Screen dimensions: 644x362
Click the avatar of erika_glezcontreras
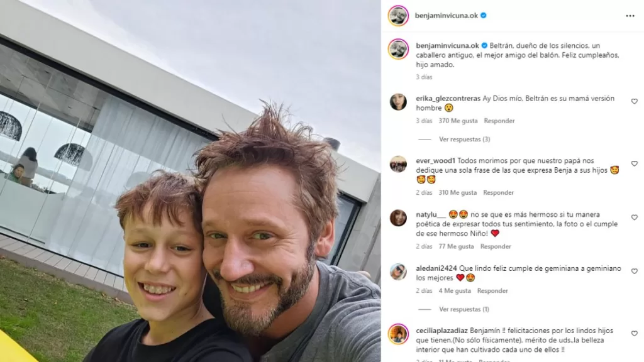398,102
